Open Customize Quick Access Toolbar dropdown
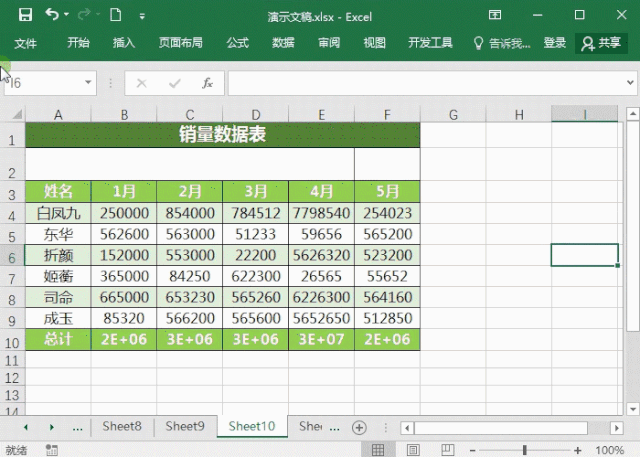Viewport: 640px width, 457px height. 142,16
